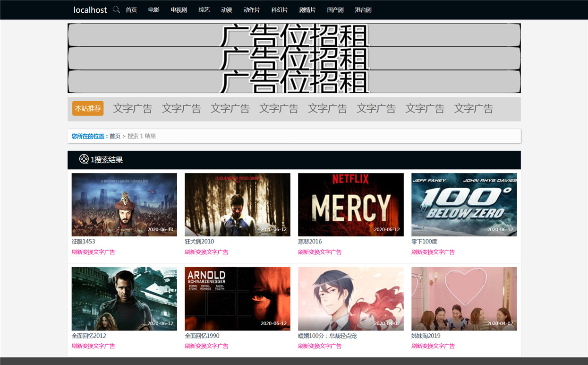
Task: Click 刷新变换文字广告 under 全面回忆1990
Action: [x=206, y=346]
